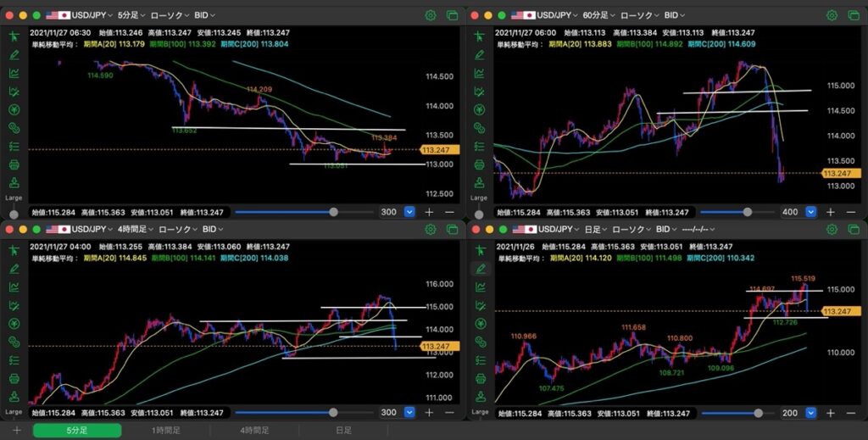Open the gear settings of 日足 window
Screen dimensions: 868x440
point(832,229)
